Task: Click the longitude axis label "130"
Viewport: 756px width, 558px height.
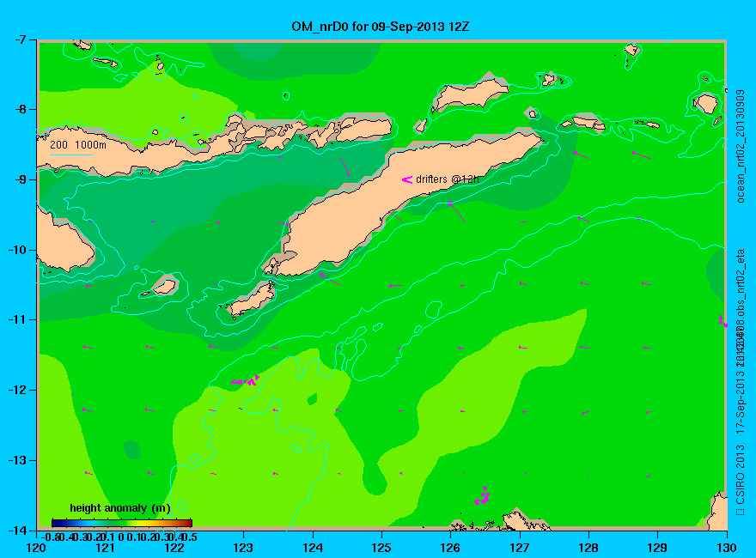Action: coord(726,548)
